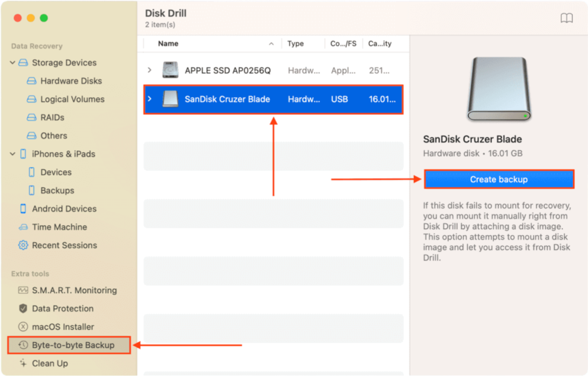588x376 pixels.
Task: Collapse the iPhones & iPads section
Action: (x=12, y=154)
